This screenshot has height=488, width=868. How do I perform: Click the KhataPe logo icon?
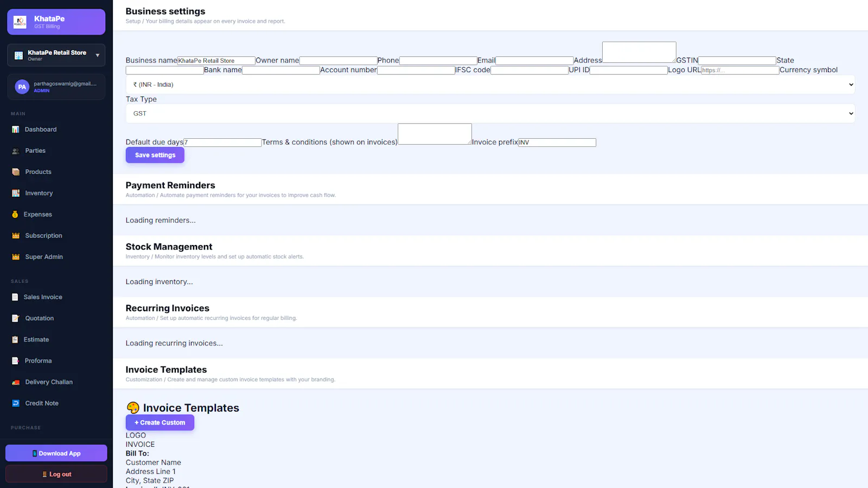[x=20, y=22]
